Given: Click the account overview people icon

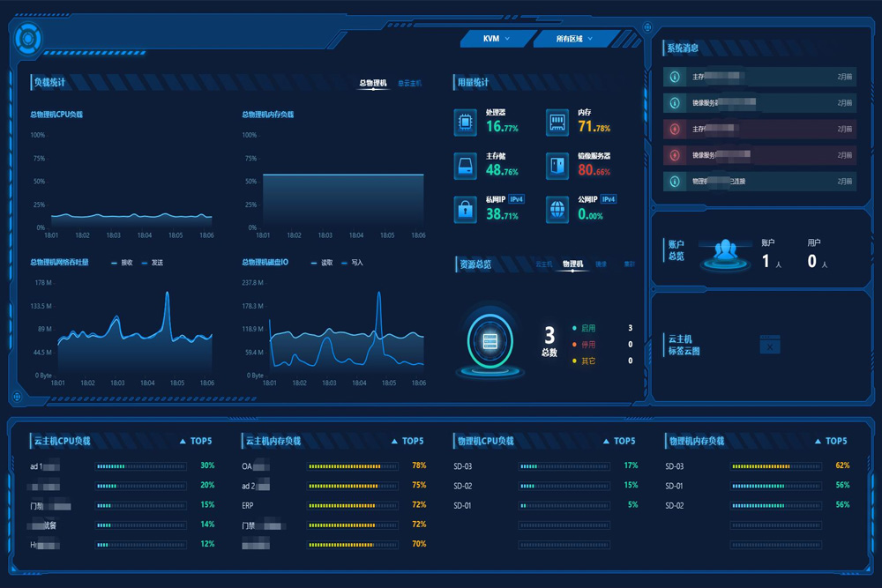Looking at the screenshot, I should (725, 251).
